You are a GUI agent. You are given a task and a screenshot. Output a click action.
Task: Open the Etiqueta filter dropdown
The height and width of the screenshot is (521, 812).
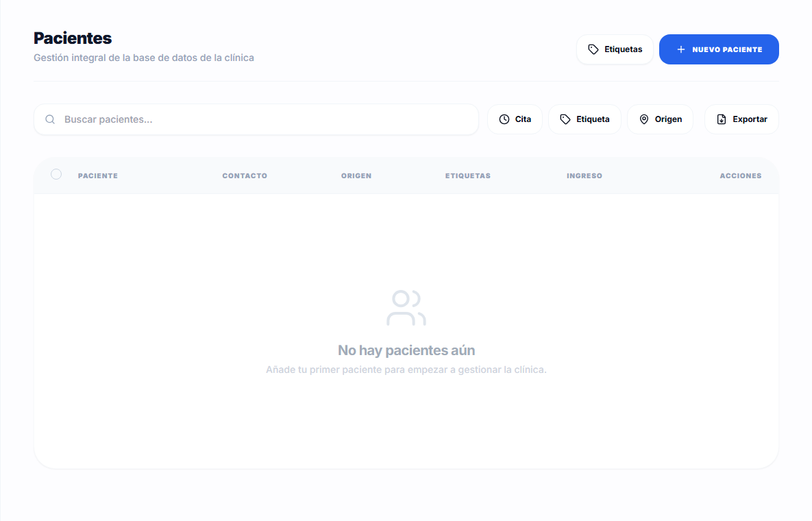tap(585, 120)
